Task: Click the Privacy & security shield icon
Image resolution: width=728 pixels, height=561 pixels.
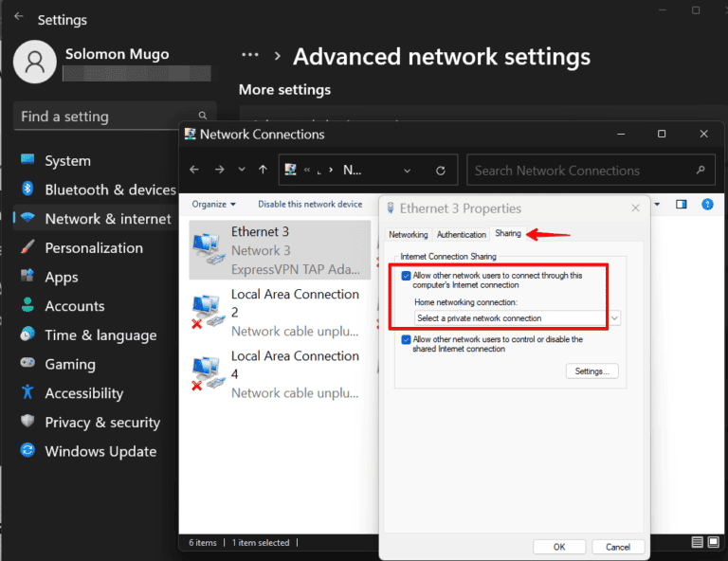Action: [x=27, y=422]
